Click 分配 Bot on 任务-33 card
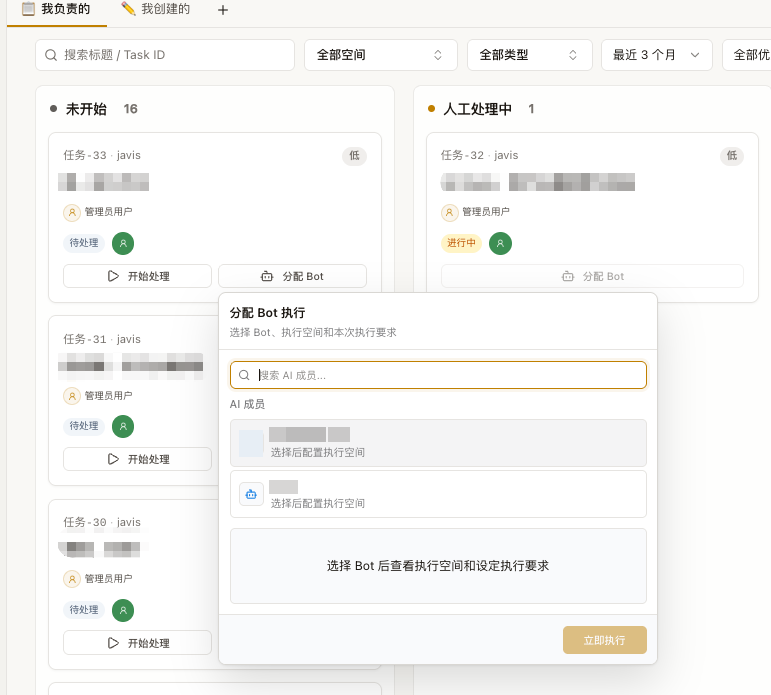Viewport: 771px width, 695px height. coord(293,276)
